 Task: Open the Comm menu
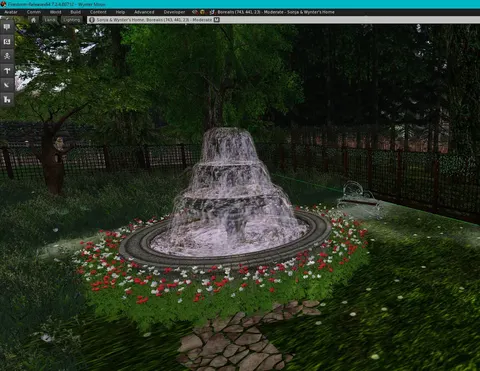pyautogui.click(x=34, y=12)
